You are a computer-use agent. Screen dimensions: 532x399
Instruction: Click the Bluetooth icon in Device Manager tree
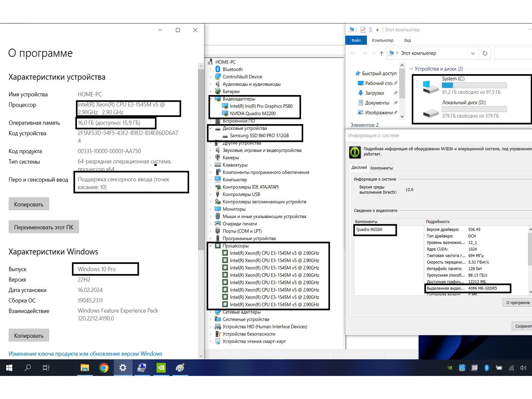click(x=218, y=69)
